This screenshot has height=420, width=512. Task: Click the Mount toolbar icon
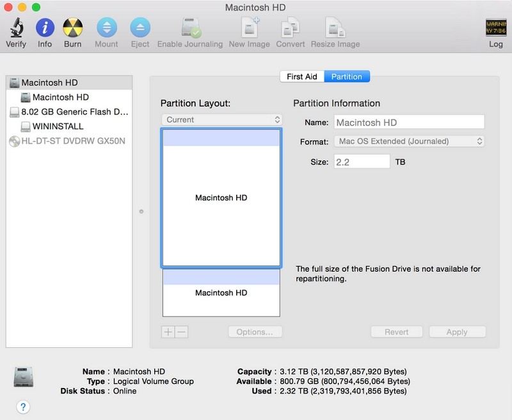[x=106, y=27]
